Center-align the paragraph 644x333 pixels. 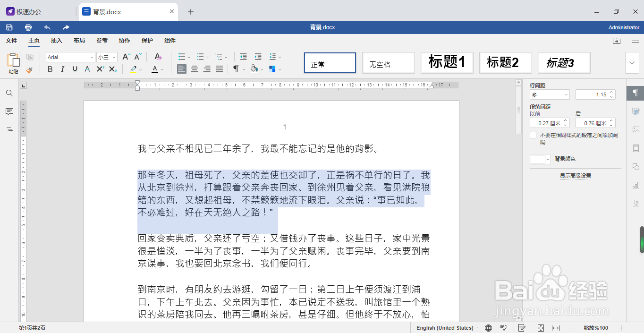coord(195,69)
